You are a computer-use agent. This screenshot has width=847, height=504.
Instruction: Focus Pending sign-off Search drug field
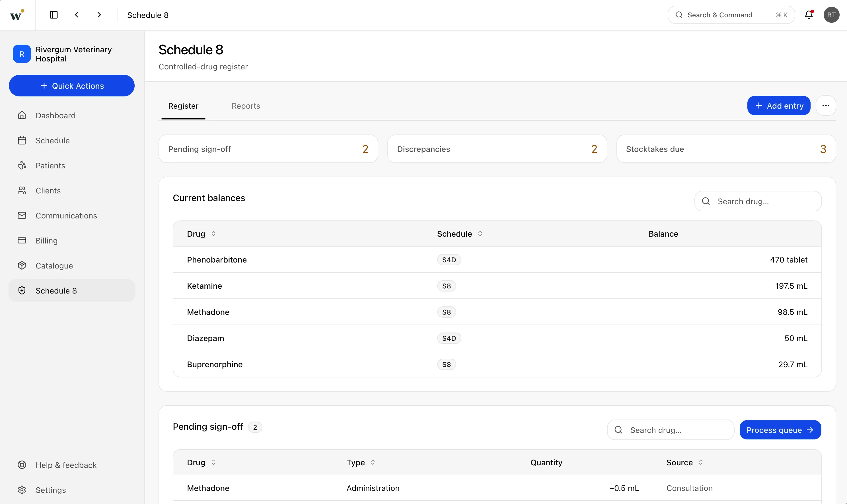pyautogui.click(x=671, y=430)
